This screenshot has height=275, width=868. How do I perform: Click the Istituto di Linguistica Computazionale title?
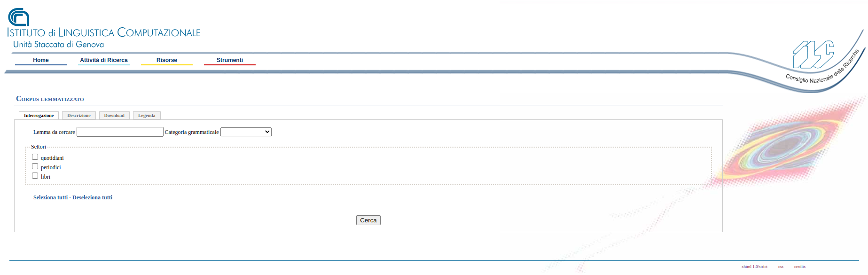[104, 32]
